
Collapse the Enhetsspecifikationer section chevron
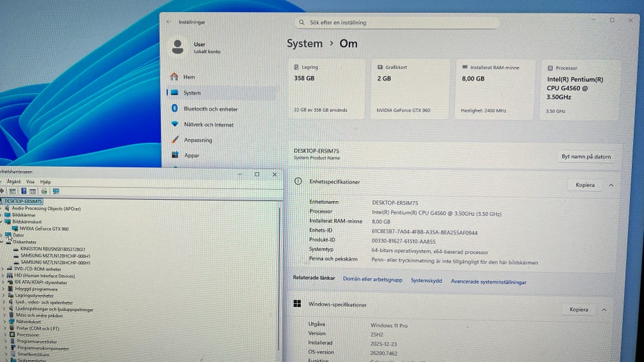point(611,186)
